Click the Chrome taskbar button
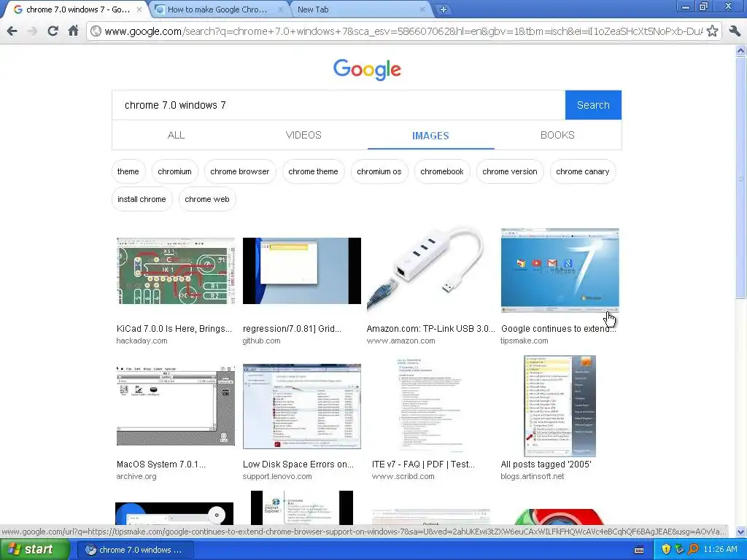Viewport: 747px width, 560px height. click(135, 550)
